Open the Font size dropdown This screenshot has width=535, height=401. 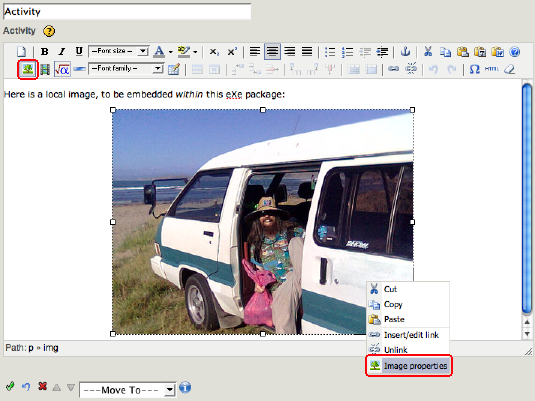(118, 51)
